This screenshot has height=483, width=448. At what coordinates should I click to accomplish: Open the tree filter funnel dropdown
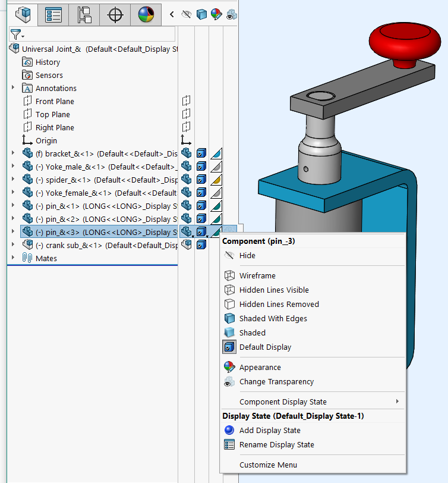tap(17, 34)
